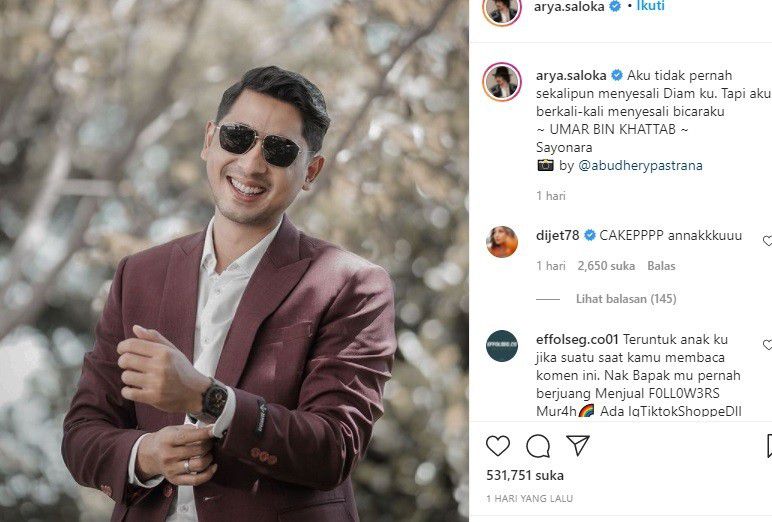772x522 pixels.
Task: View likes on dijet78's comment (2,650 suka)
Action: [x=606, y=266]
